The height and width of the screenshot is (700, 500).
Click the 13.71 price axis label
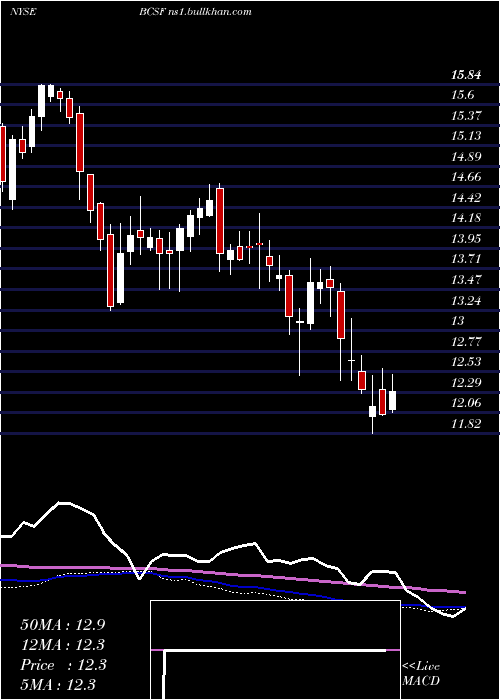466,259
